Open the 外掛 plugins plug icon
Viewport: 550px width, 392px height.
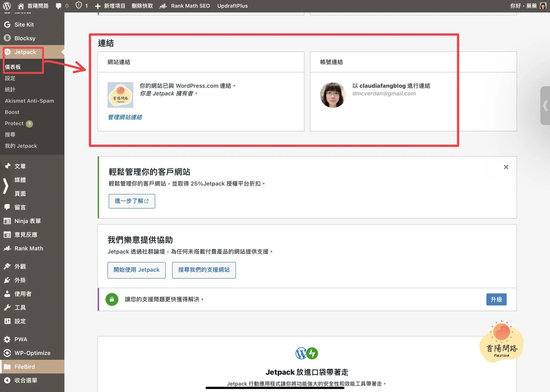pos(7,280)
